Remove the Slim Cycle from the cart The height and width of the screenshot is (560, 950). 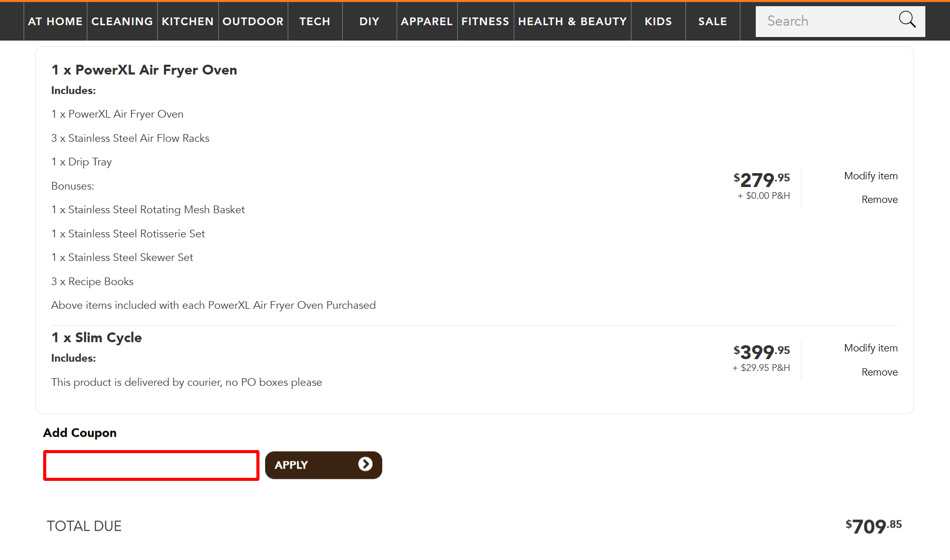879,372
